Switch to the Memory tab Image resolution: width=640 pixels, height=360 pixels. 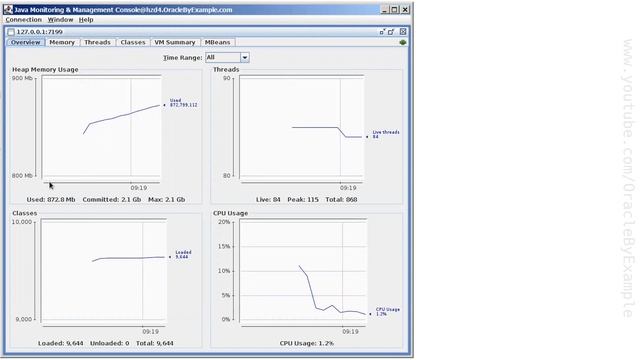pyautogui.click(x=62, y=42)
